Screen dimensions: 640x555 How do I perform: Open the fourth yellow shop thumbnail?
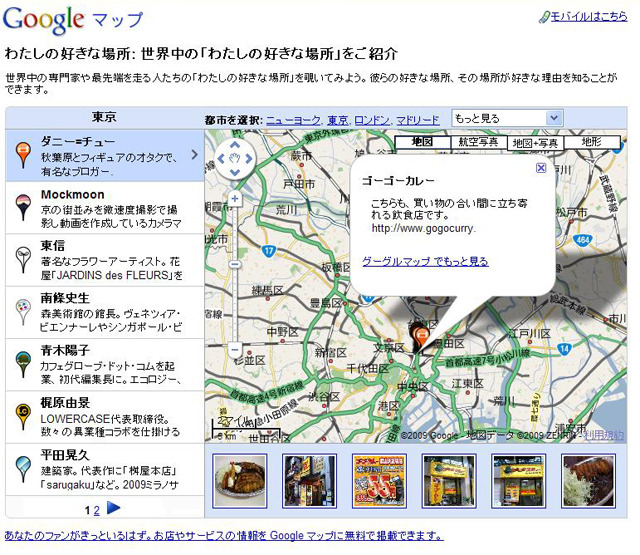click(x=449, y=481)
